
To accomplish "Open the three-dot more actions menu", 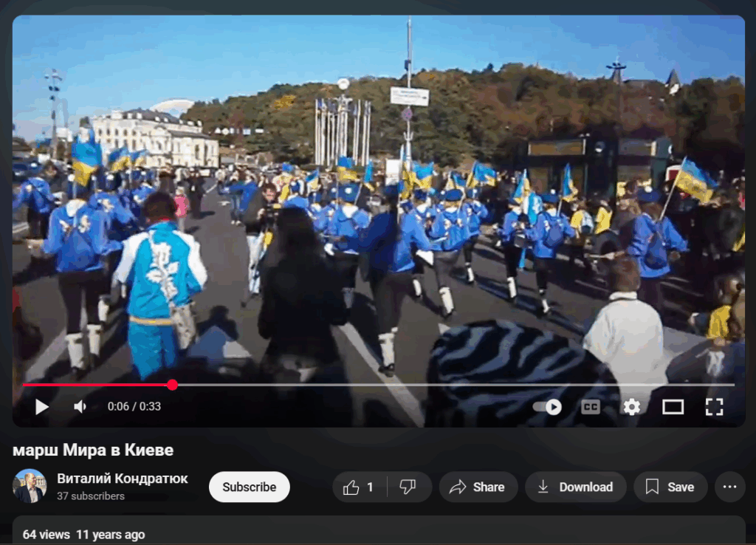I will 729,487.
